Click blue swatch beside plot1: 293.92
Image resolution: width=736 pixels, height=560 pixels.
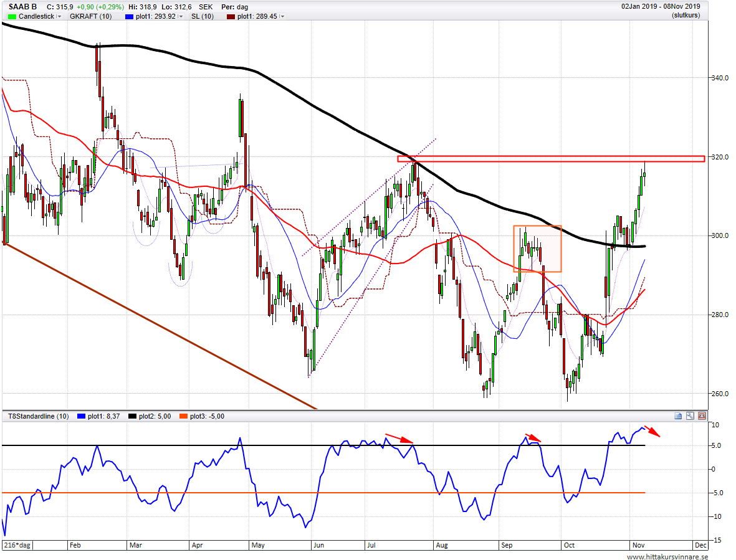click(130, 16)
